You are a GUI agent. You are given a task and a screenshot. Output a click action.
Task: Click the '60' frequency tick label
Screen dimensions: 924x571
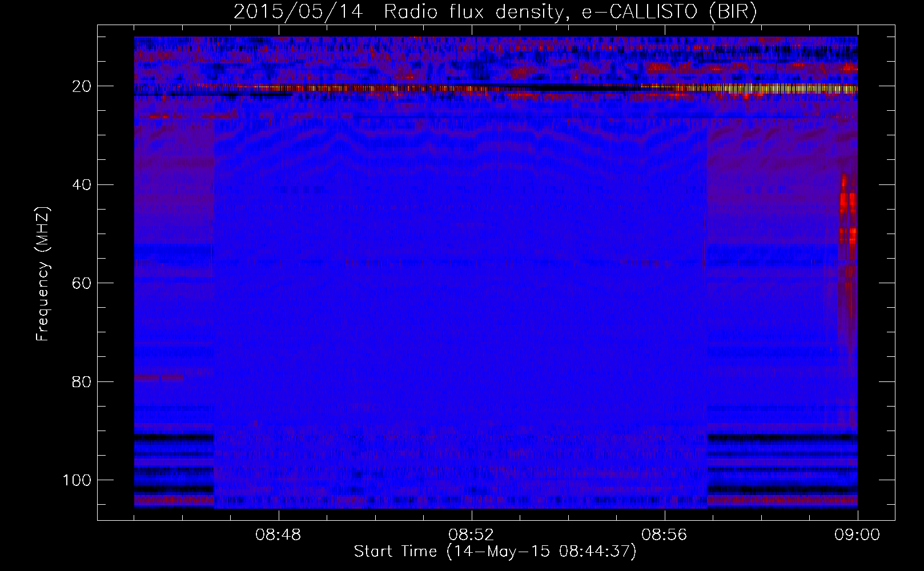click(82, 283)
